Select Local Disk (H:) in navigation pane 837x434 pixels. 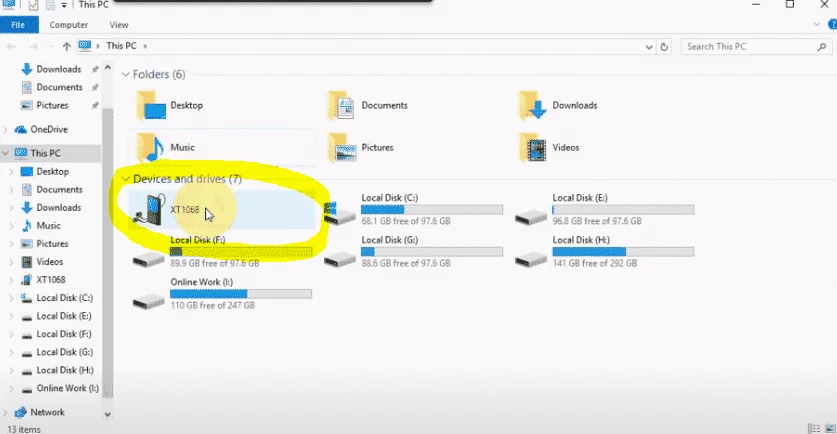click(65, 370)
